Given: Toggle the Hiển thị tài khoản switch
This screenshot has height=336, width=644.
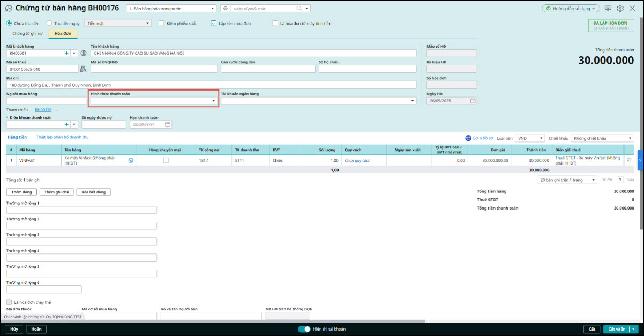Looking at the screenshot, I should 304,329.
